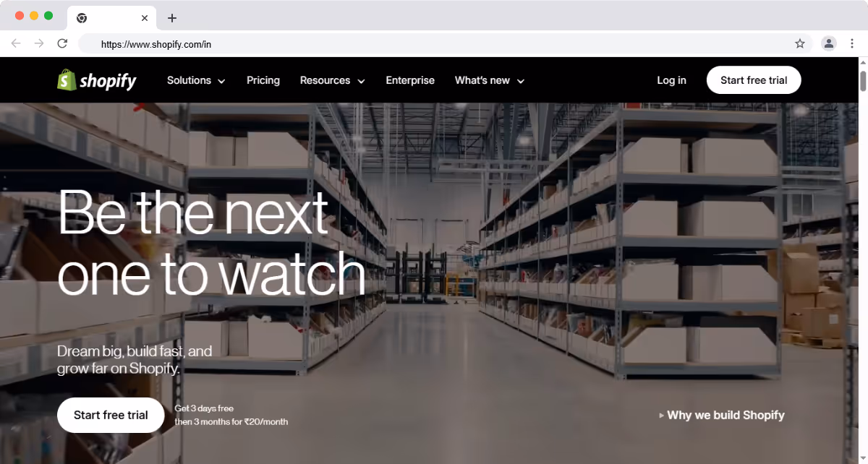Click the bookmark star icon
Screen dimensions: 868x464
click(800, 43)
